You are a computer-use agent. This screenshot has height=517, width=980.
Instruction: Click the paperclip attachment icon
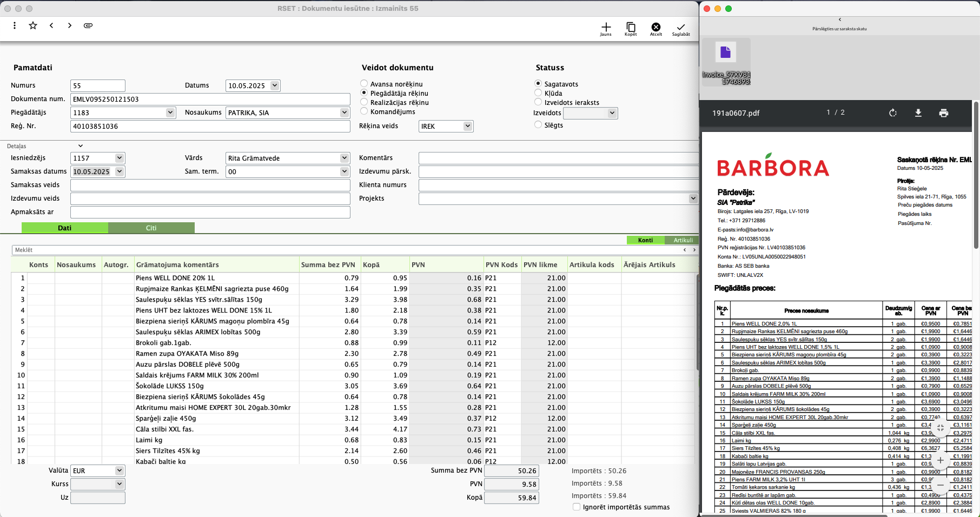point(88,25)
